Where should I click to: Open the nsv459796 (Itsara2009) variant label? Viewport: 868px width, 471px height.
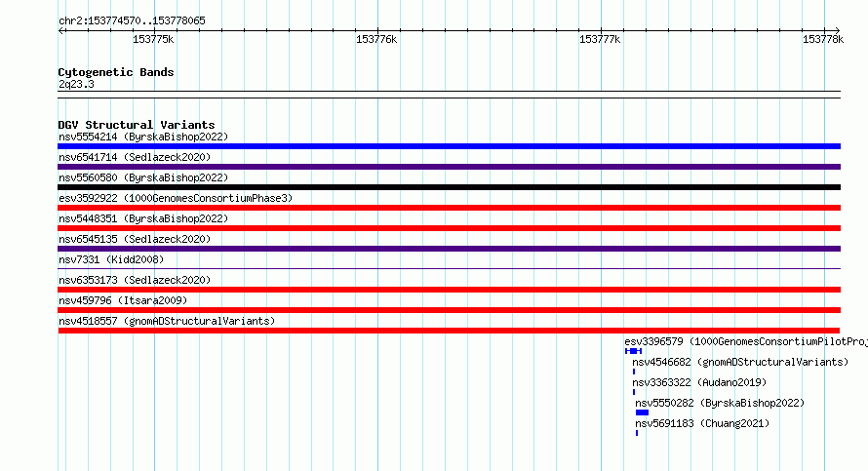pos(123,300)
